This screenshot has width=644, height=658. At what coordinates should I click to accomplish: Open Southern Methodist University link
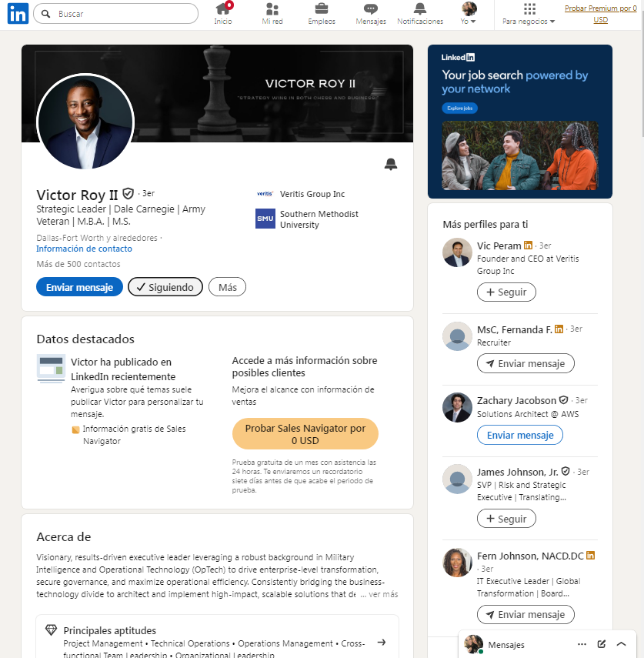click(x=319, y=219)
